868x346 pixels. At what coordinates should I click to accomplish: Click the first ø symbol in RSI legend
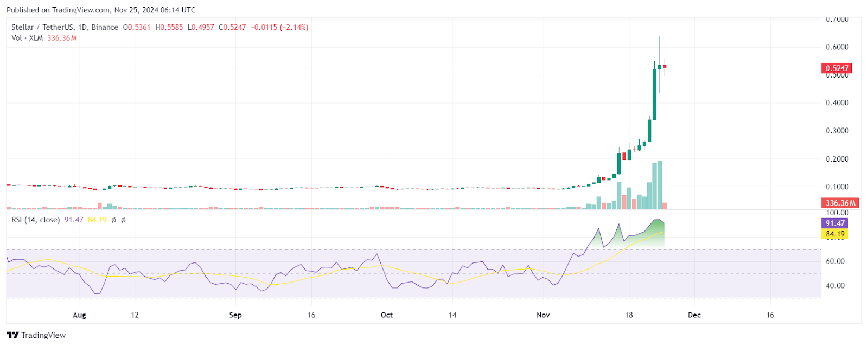[x=113, y=220]
